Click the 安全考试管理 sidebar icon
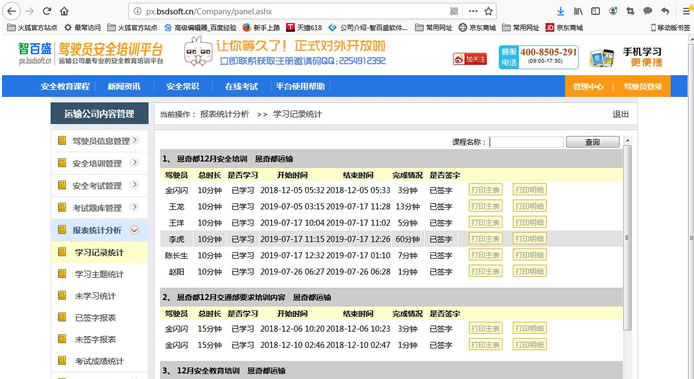The width and height of the screenshot is (694, 379). (62, 185)
